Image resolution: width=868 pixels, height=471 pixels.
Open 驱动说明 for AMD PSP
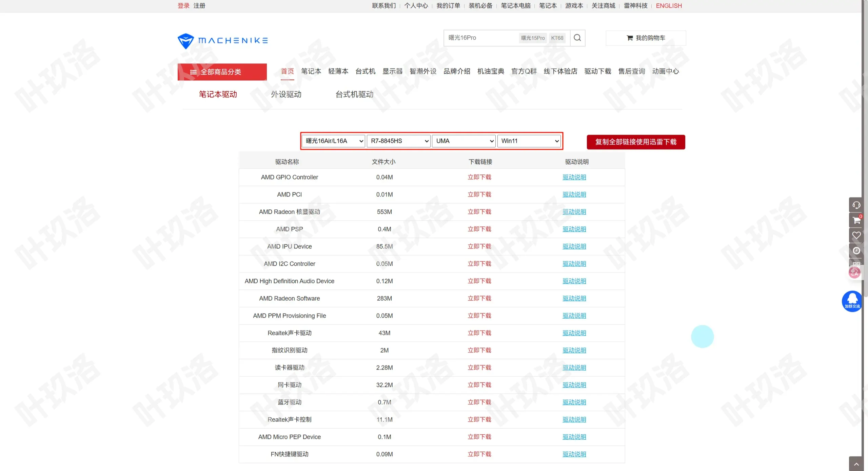(574, 229)
